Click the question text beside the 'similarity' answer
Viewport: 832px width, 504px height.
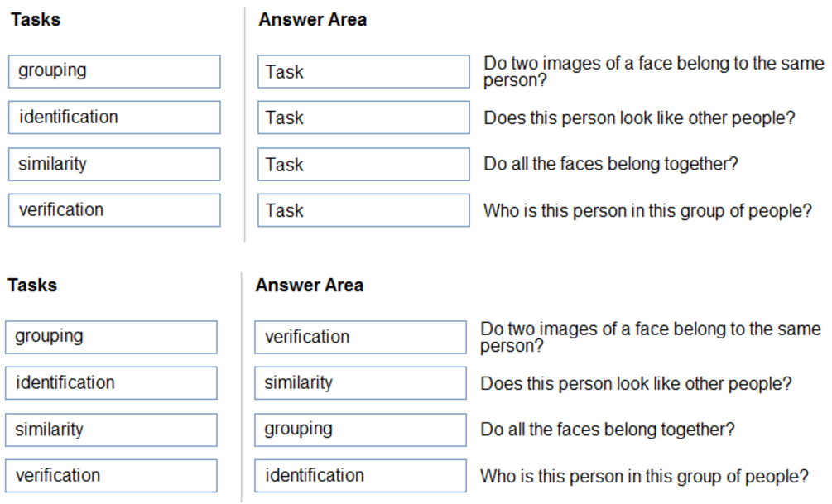(636, 384)
